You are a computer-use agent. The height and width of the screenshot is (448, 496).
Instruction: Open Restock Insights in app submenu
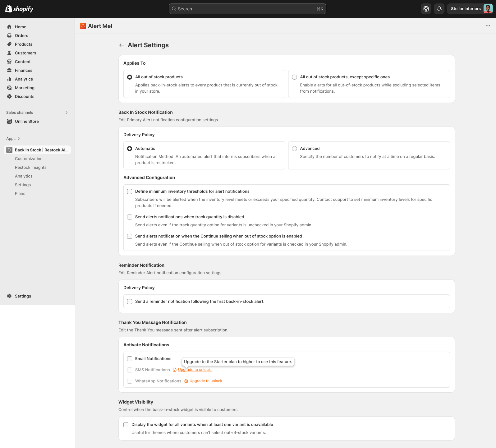pyautogui.click(x=31, y=167)
